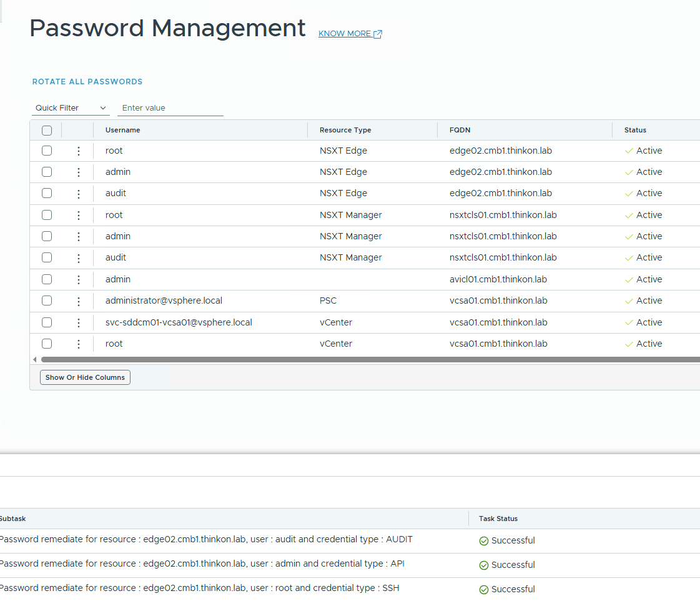Select checkbox for avicl01 admin row
700x601 pixels.
click(x=47, y=279)
